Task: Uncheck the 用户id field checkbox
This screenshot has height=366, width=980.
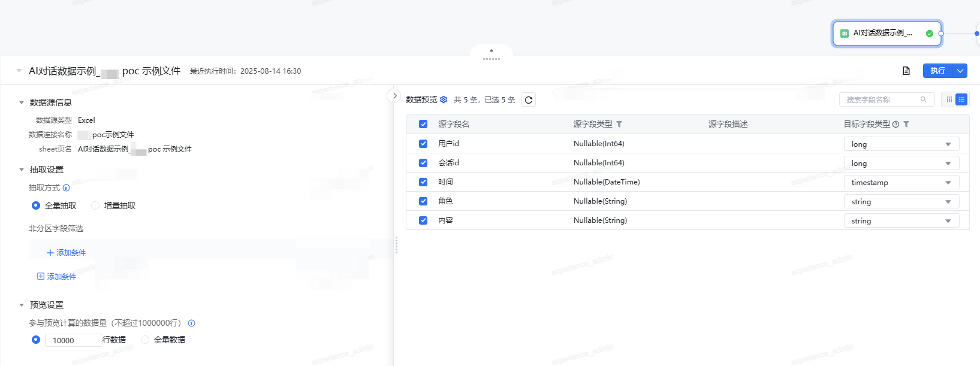Action: coord(423,144)
